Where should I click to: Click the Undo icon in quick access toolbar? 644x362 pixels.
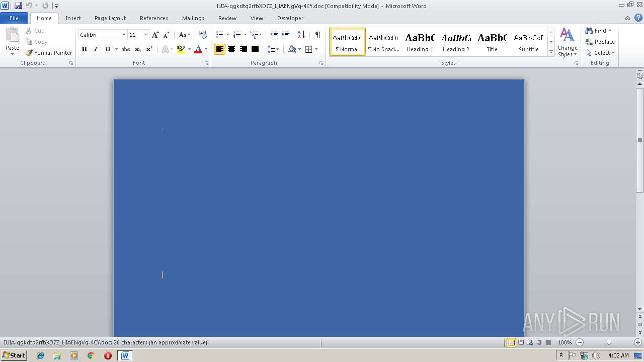[x=29, y=6]
